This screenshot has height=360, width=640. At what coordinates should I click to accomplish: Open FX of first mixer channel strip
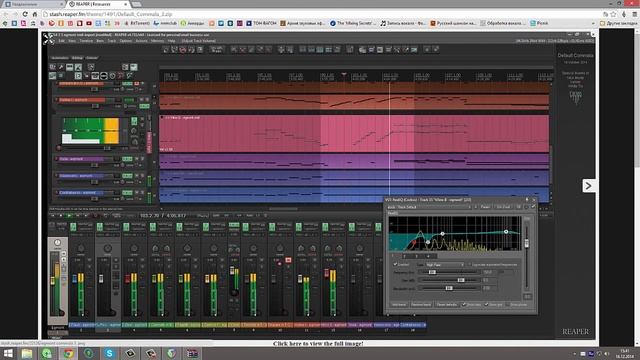click(73, 227)
